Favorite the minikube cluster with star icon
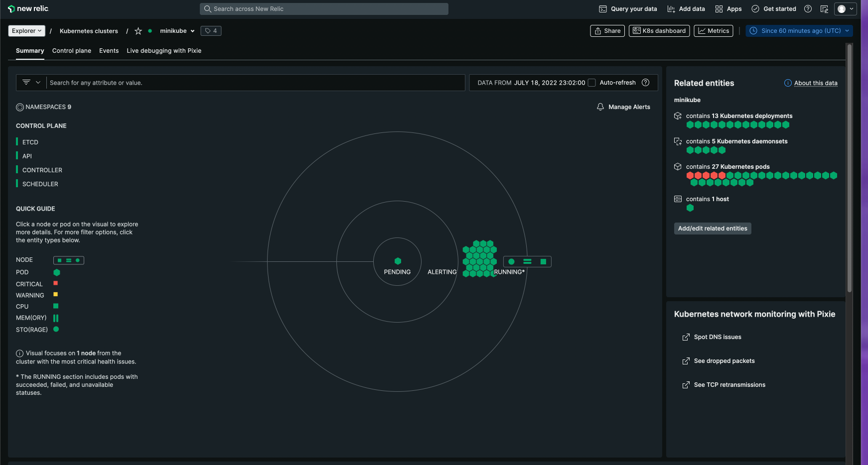The height and width of the screenshot is (465, 868). pos(138,31)
